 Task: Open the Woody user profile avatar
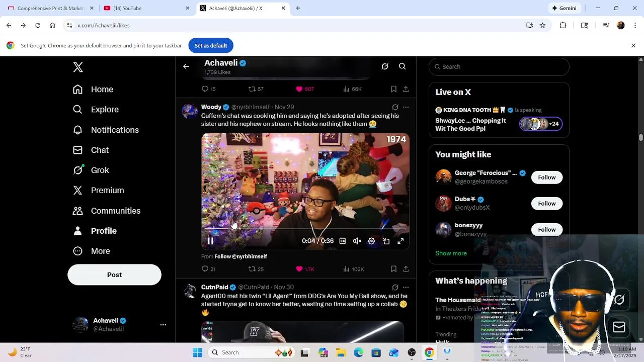190,111
